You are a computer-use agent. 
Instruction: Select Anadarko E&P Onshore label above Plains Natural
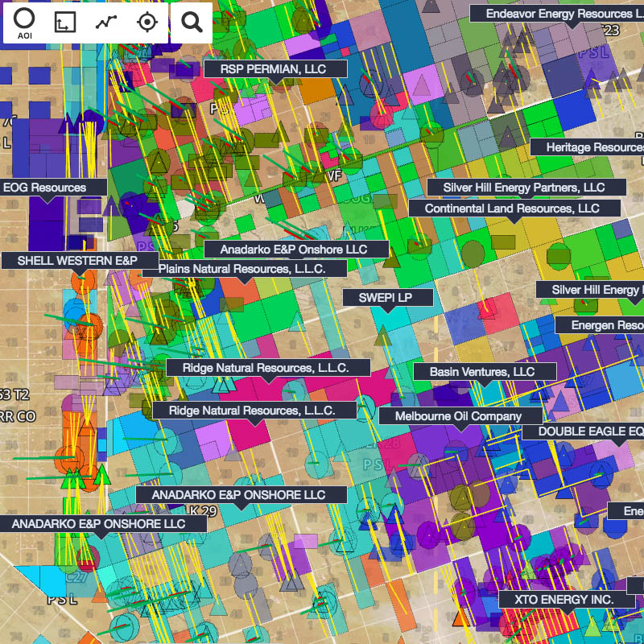(294, 250)
